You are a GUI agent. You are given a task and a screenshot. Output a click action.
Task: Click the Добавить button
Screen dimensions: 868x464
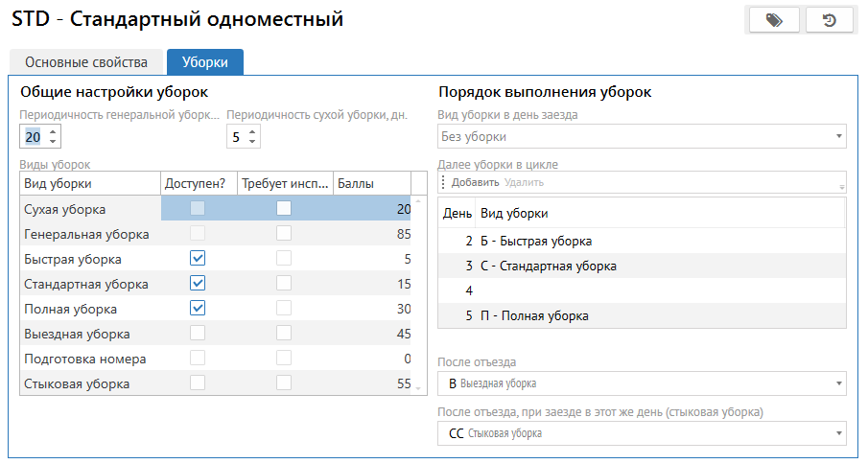tap(475, 182)
